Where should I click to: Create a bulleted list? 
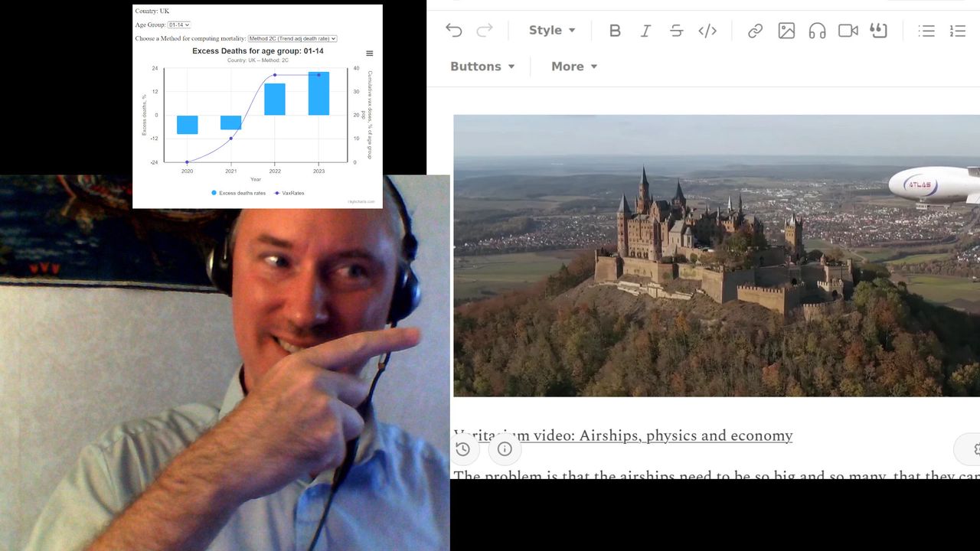pos(926,31)
